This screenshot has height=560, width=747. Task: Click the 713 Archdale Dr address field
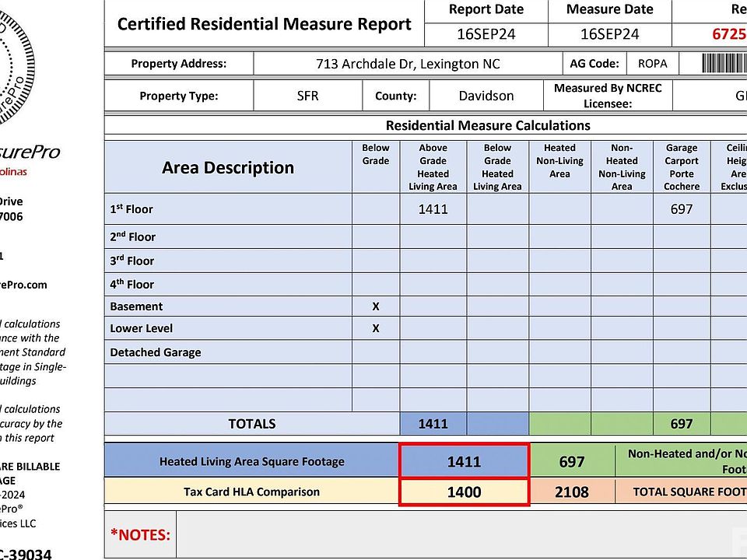pos(408,64)
